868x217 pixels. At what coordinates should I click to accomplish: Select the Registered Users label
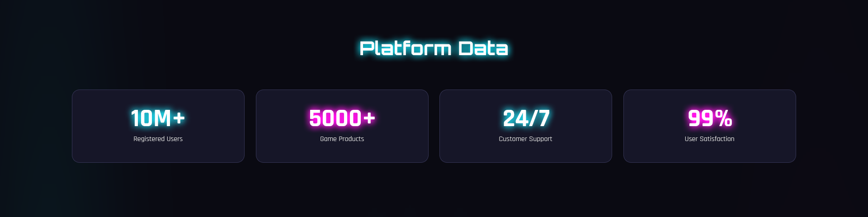pos(158,139)
